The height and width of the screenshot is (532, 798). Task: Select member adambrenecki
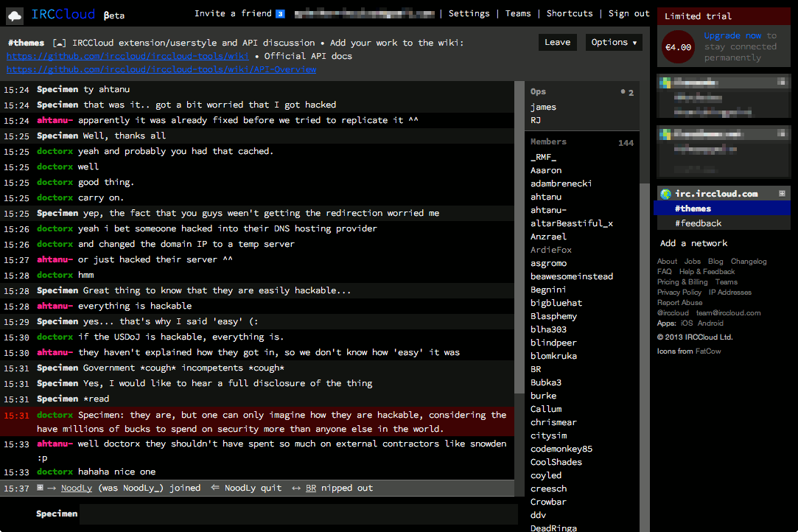coord(561,183)
